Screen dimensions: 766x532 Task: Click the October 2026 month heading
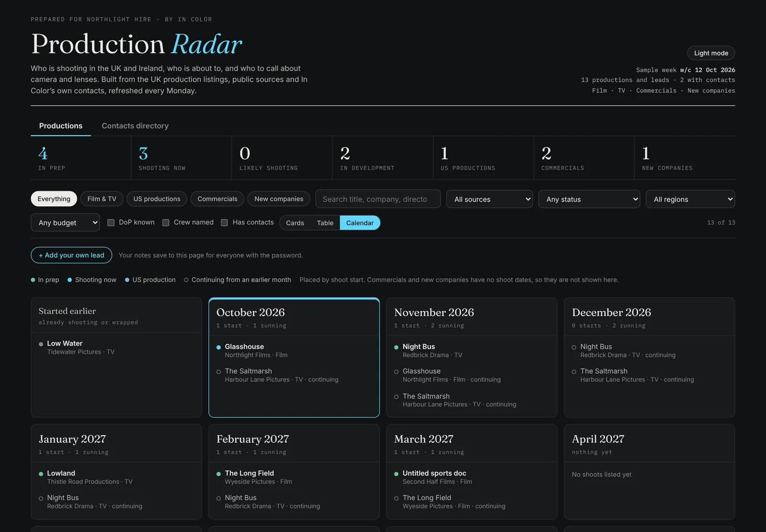[250, 313]
